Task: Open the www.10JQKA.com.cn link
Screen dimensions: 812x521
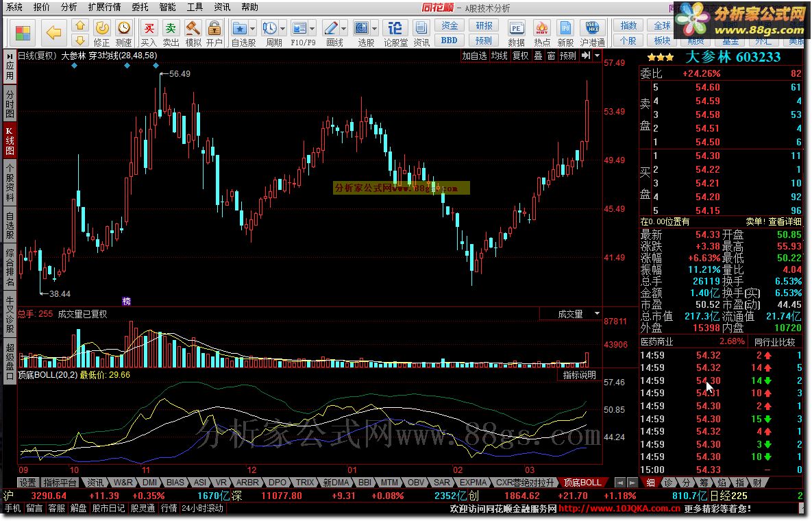Action: coord(620,509)
